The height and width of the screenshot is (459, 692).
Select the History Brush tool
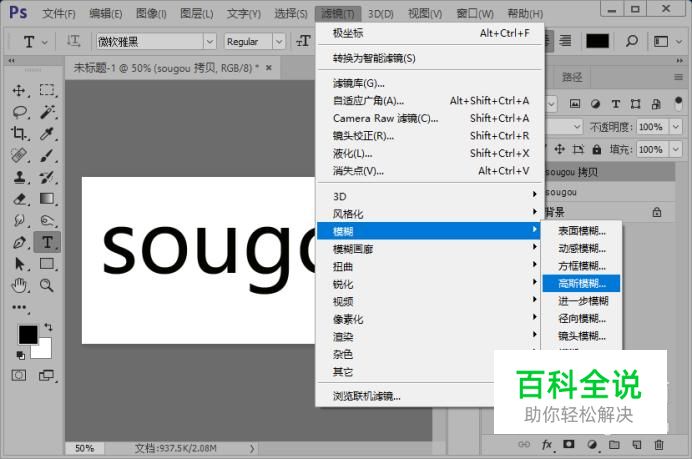(x=47, y=177)
